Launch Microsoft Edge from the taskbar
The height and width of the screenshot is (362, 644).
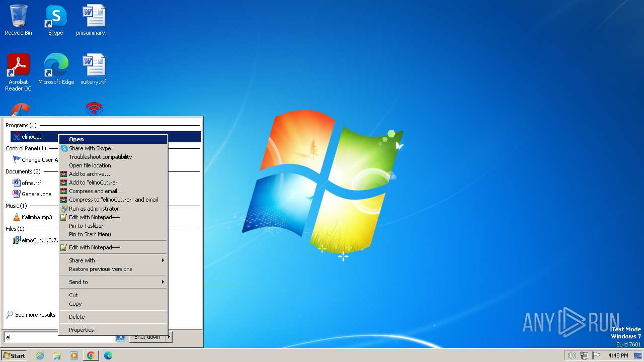pyautogui.click(x=108, y=355)
